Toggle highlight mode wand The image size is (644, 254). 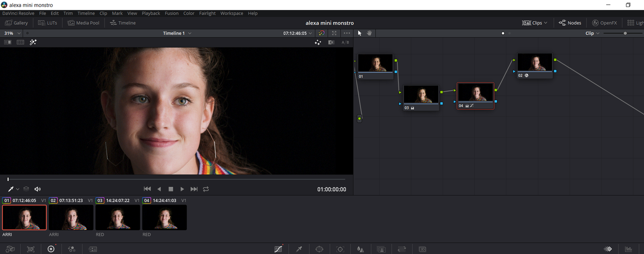click(x=33, y=42)
